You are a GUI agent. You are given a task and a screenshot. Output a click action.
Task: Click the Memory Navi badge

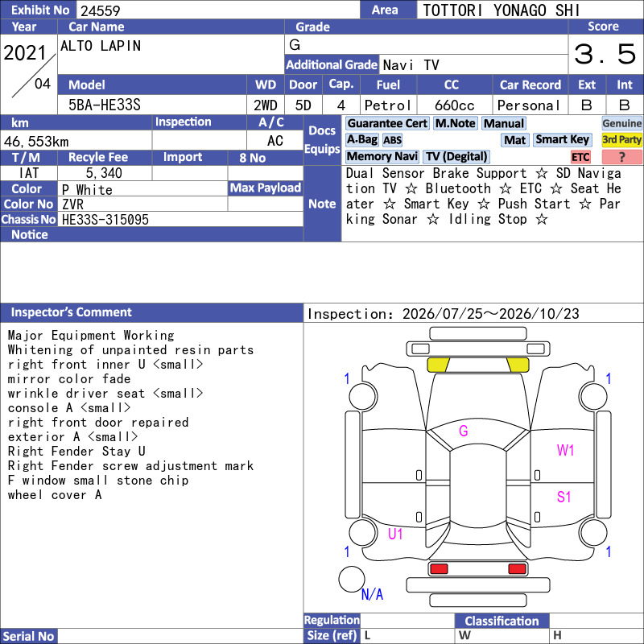[382, 156]
